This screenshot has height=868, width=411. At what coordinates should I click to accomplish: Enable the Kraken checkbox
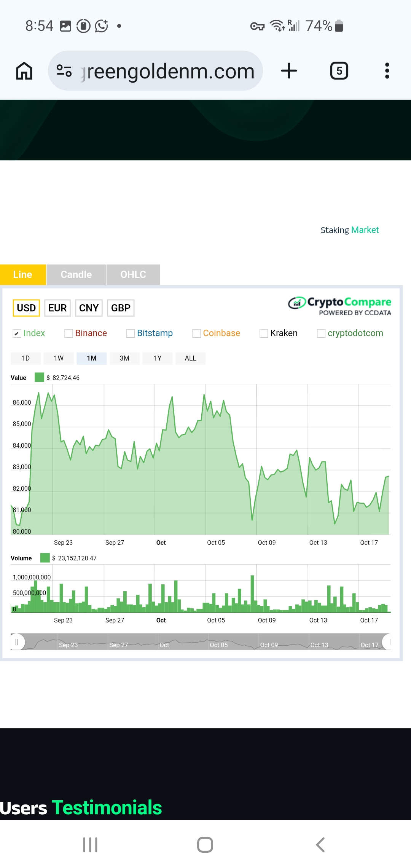pyautogui.click(x=264, y=333)
